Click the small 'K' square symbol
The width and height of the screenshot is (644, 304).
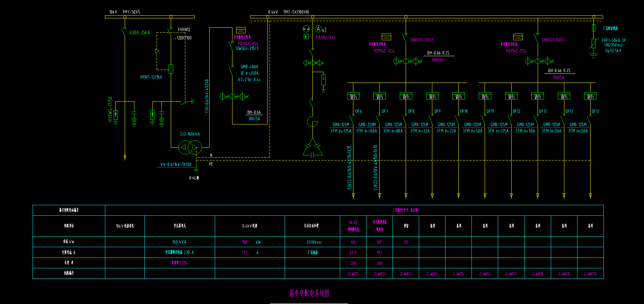(306, 37)
